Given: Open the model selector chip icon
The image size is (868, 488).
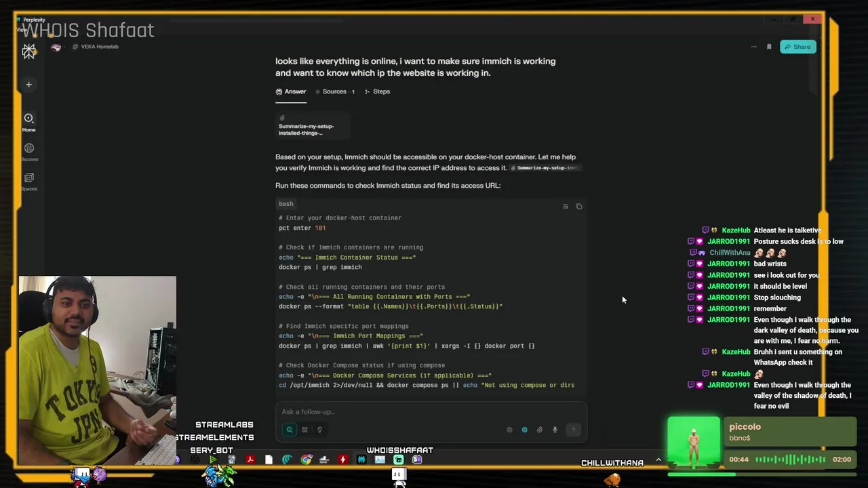Looking at the screenshot, I should point(525,430).
